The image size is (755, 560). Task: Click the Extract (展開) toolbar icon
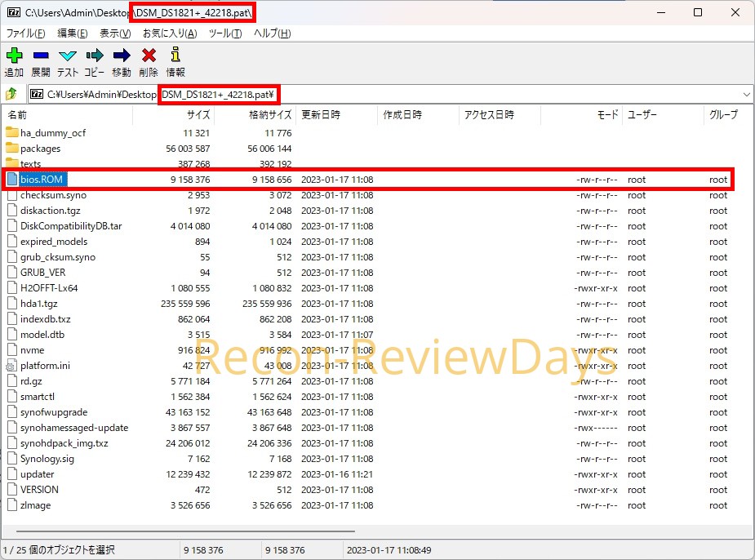tap(41, 56)
